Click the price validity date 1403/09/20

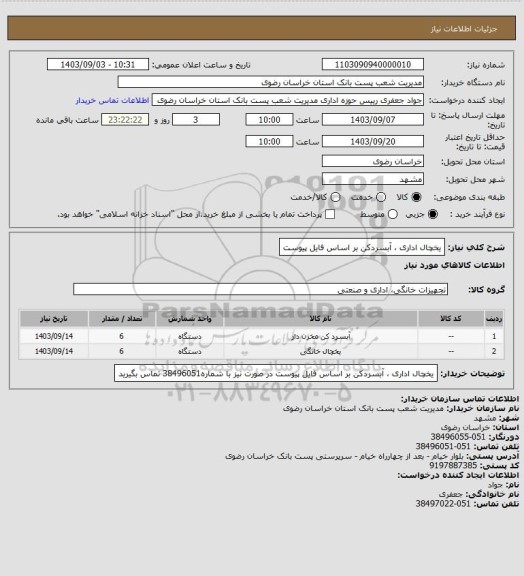coord(373,141)
